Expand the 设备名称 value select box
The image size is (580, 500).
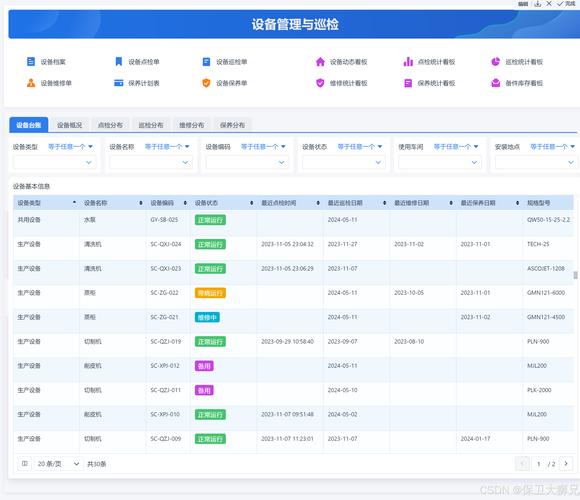(151, 162)
